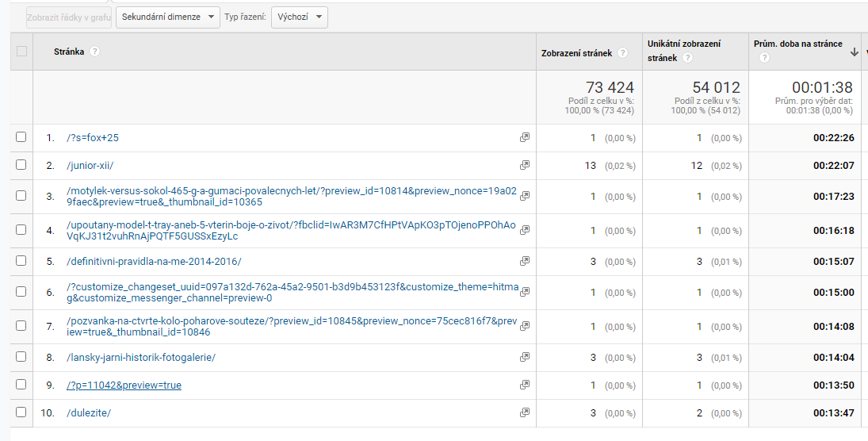Click sort arrow in Prům. doba na stránce column
This screenshot has width=868, height=441.
coord(855,52)
